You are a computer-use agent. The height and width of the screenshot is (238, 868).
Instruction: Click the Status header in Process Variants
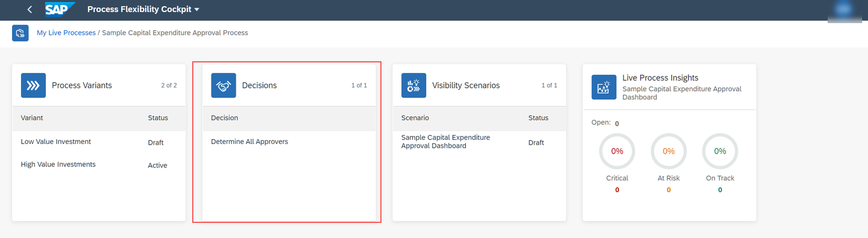point(158,118)
